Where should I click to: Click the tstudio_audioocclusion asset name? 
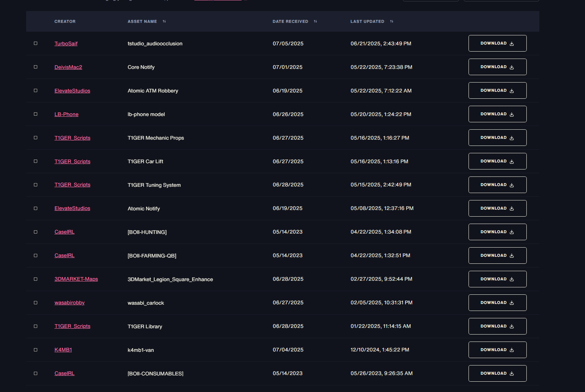click(x=155, y=43)
